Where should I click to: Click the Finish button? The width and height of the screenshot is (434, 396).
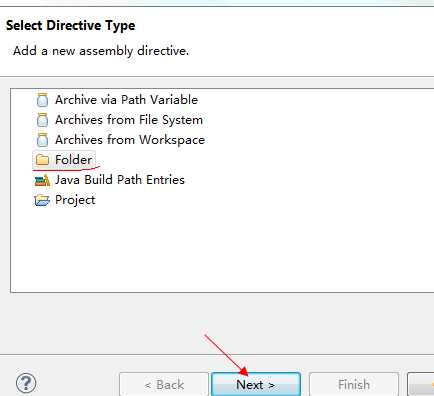[x=354, y=384]
